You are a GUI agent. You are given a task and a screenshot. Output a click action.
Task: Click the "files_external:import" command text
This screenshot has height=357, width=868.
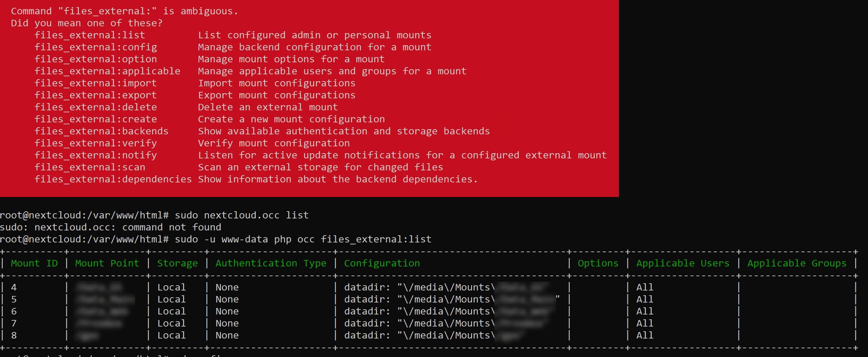pyautogui.click(x=96, y=83)
